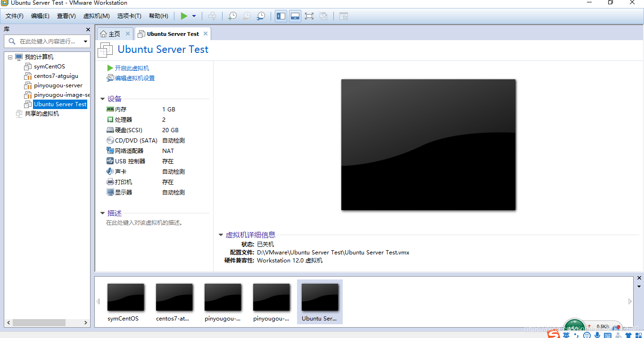Screen dimensions: 644x338
Task: Click the revert to snapshot toolbar icon
Action: [247, 16]
